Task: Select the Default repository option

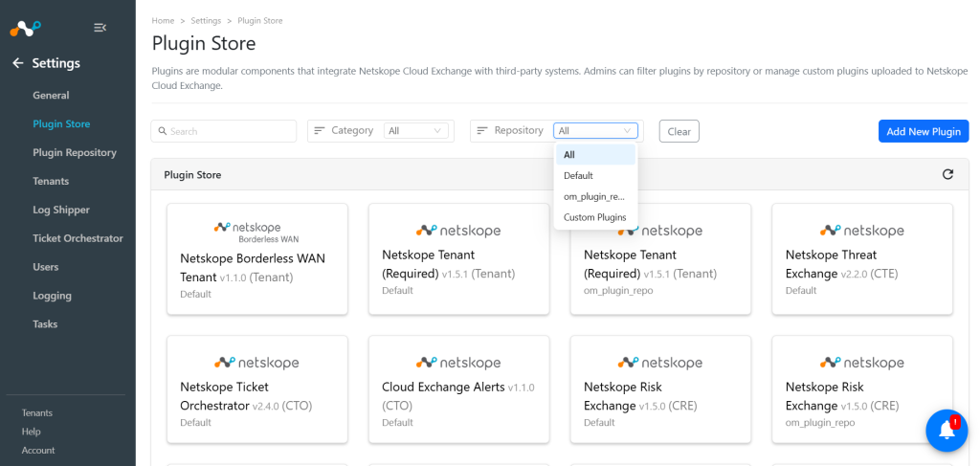Action: [595, 175]
